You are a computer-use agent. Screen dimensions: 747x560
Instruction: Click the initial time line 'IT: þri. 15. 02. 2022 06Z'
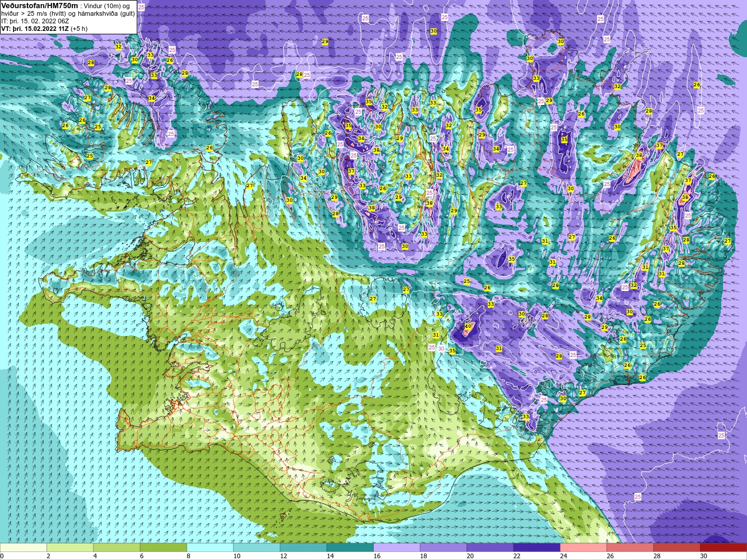coord(35,20)
